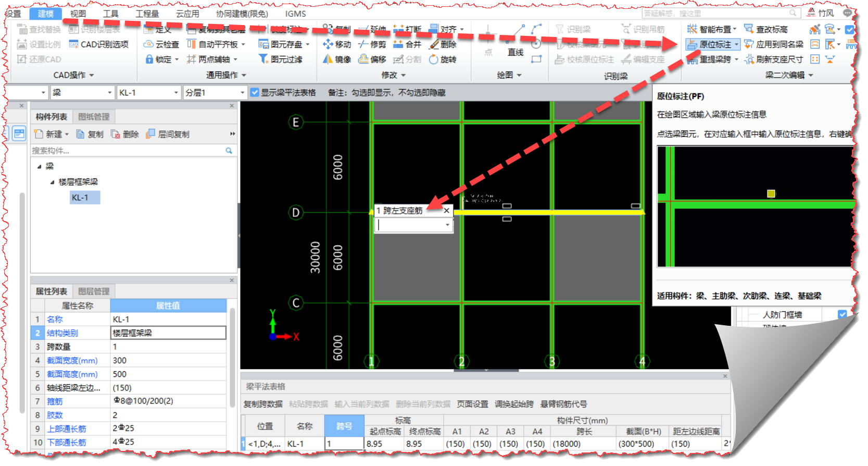Select the 移动 move tool

tap(337, 44)
